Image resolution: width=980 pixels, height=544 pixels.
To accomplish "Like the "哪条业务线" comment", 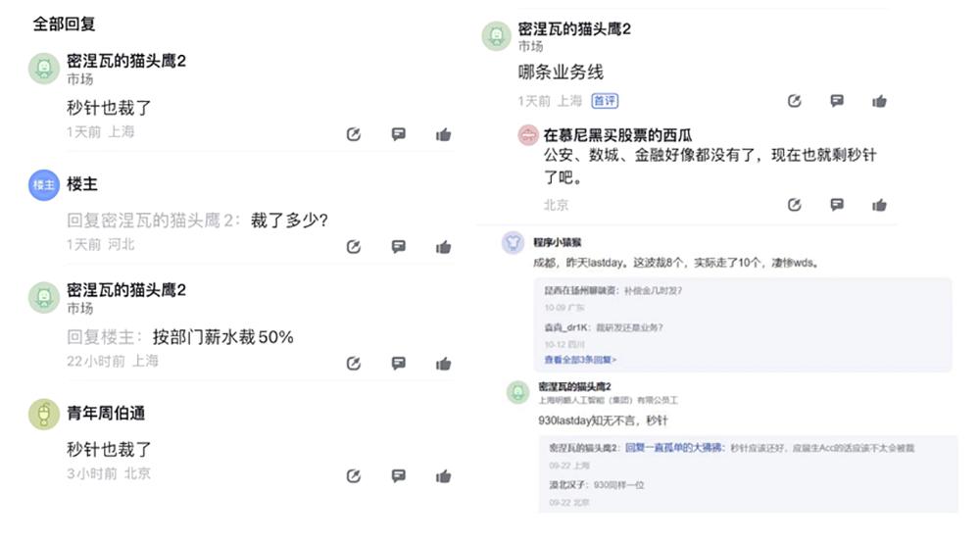I will [x=879, y=101].
